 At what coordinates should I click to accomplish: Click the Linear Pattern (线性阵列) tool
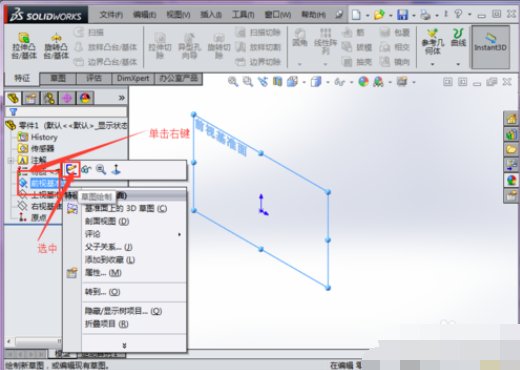pos(325,41)
